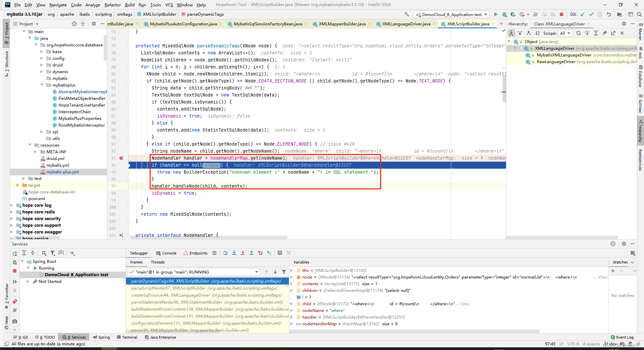Viewport: 644px width, 350px height.
Task: Filter services with the funnel icon
Action: coord(52,253)
